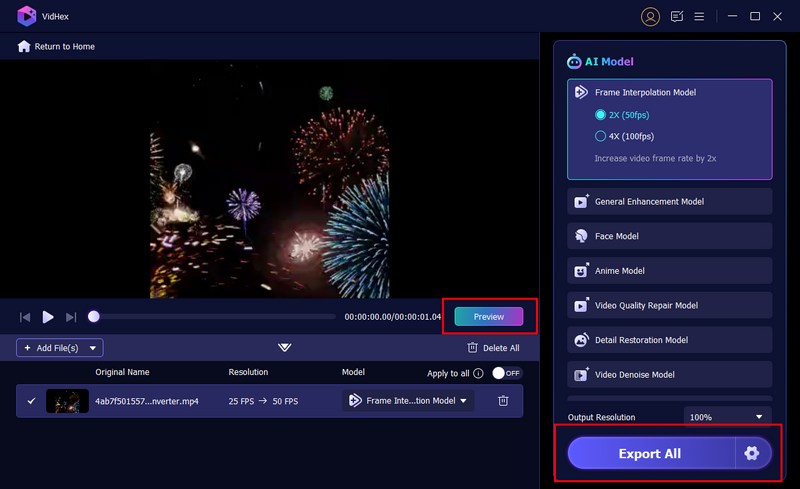800x489 pixels.
Task: Open export settings gear icon
Action: [x=752, y=453]
